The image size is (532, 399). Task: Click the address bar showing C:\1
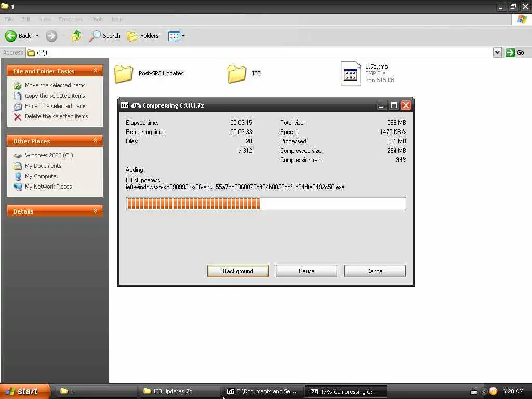[x=260, y=52]
